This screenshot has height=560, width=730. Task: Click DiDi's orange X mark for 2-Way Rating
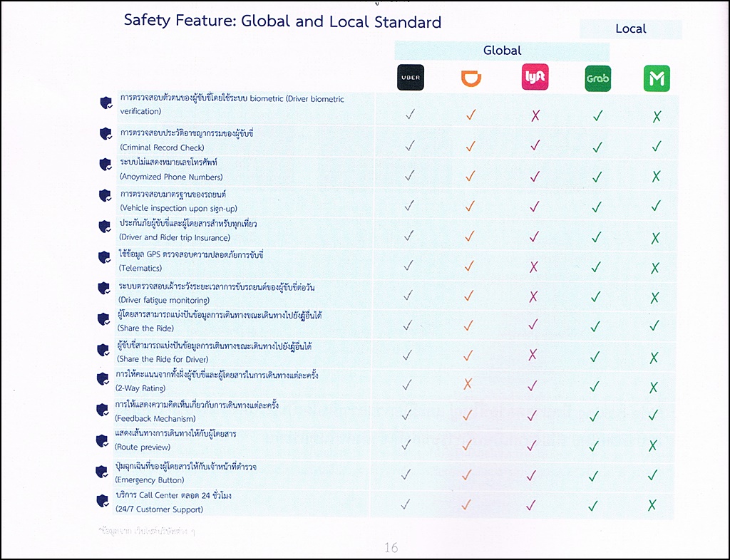tap(468, 384)
